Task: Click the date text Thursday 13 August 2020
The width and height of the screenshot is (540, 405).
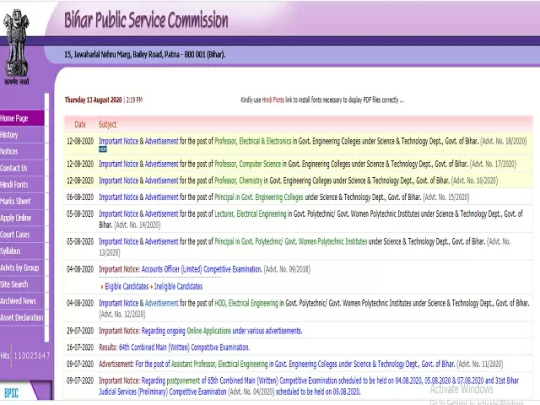Action: (93, 100)
